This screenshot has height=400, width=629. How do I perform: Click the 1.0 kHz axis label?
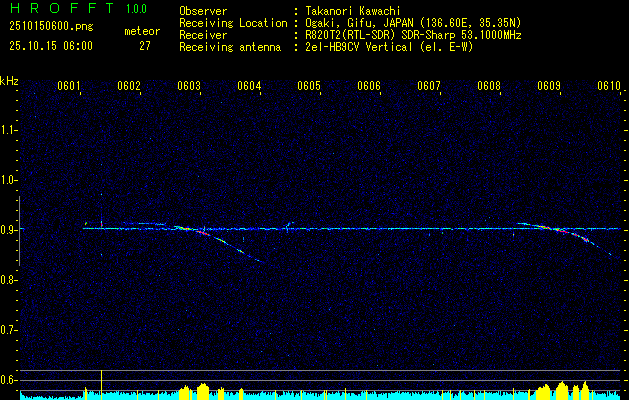pos(9,180)
